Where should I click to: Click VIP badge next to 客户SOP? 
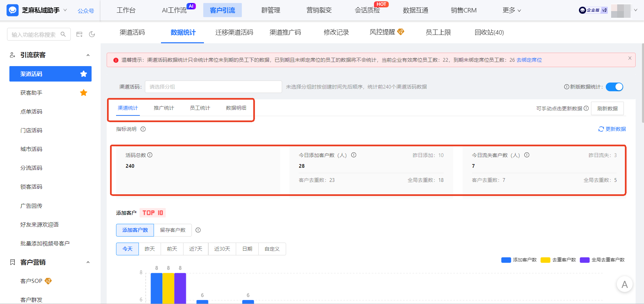[48, 281]
